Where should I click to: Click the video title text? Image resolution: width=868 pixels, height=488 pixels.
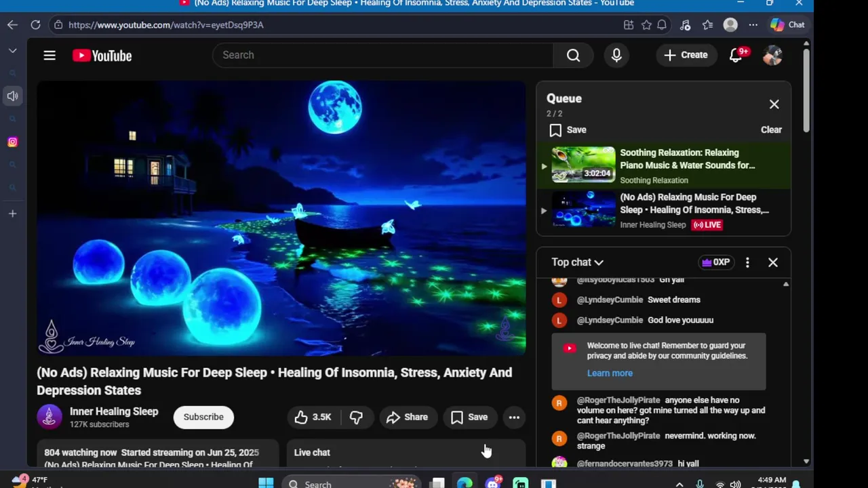275,381
